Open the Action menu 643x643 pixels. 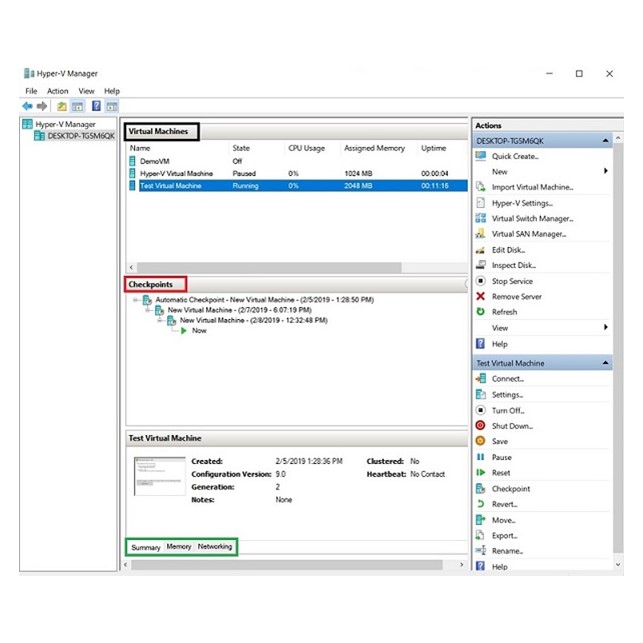click(57, 91)
